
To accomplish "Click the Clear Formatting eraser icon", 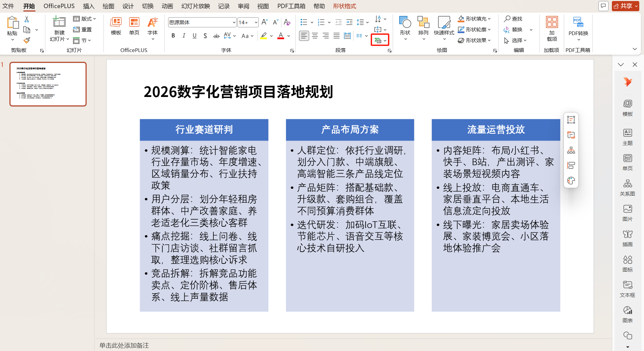I will [287, 22].
